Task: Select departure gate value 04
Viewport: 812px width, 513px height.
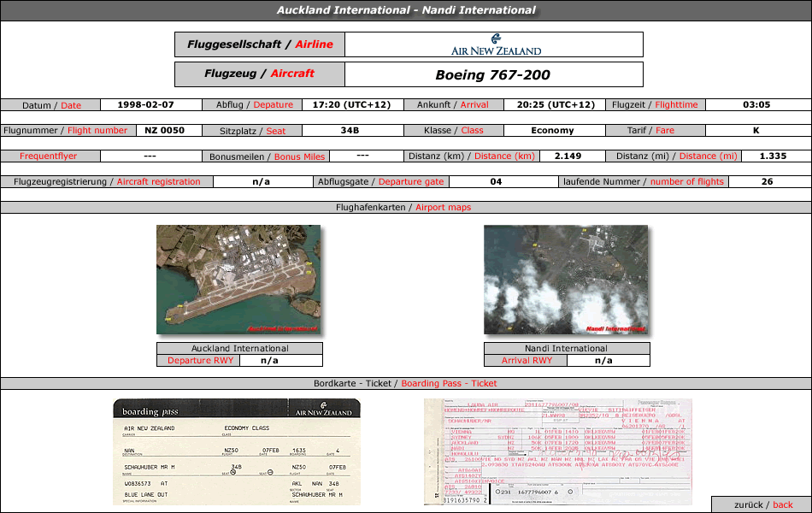Action: tap(496, 182)
